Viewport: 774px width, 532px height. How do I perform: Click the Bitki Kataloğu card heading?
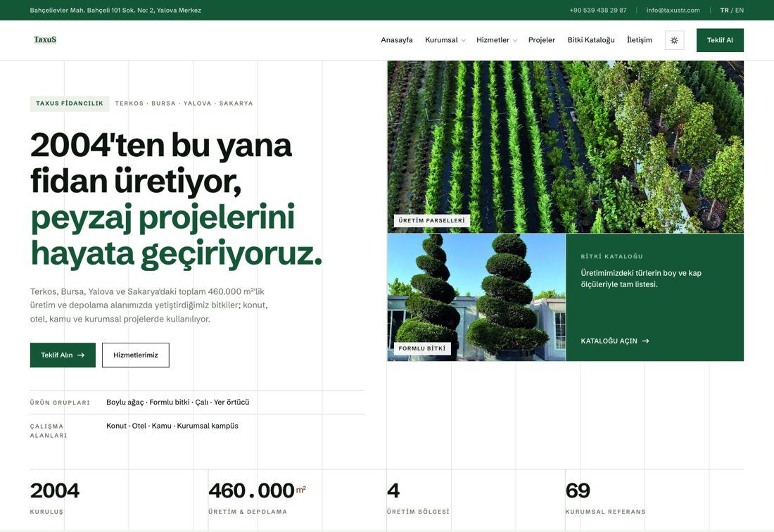click(611, 256)
